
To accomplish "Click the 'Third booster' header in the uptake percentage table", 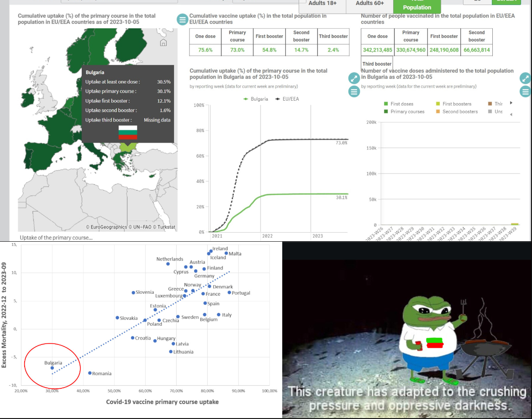I will click(333, 37).
